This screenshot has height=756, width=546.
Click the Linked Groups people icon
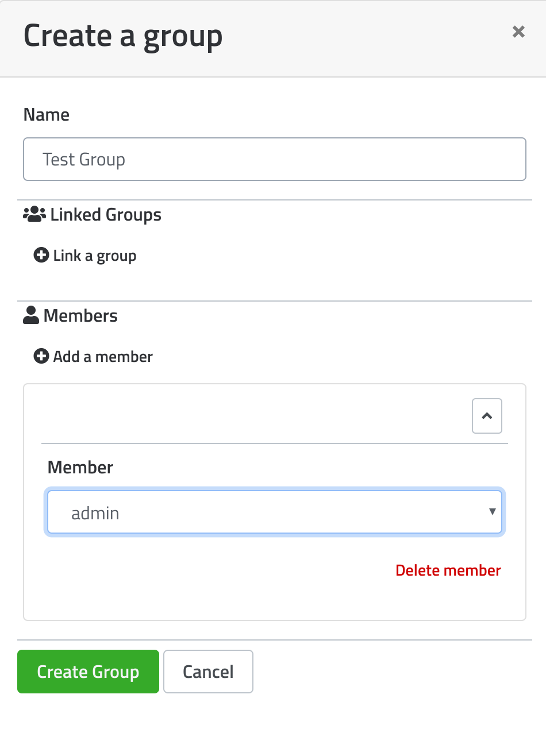[34, 214]
